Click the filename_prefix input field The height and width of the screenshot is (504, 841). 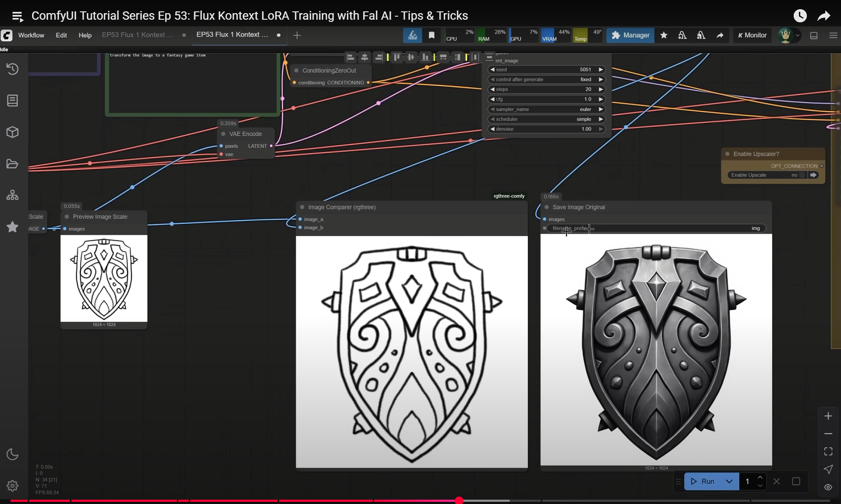coord(656,228)
